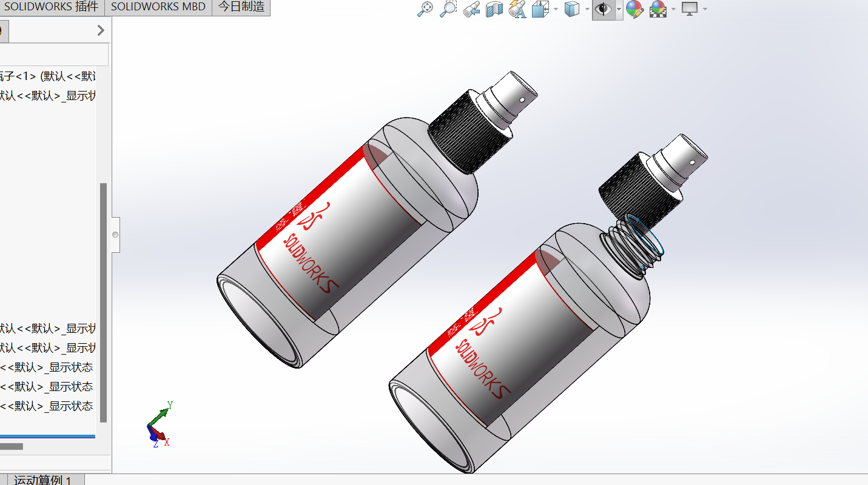Open the View Orientation dropdown arrow

556,9
